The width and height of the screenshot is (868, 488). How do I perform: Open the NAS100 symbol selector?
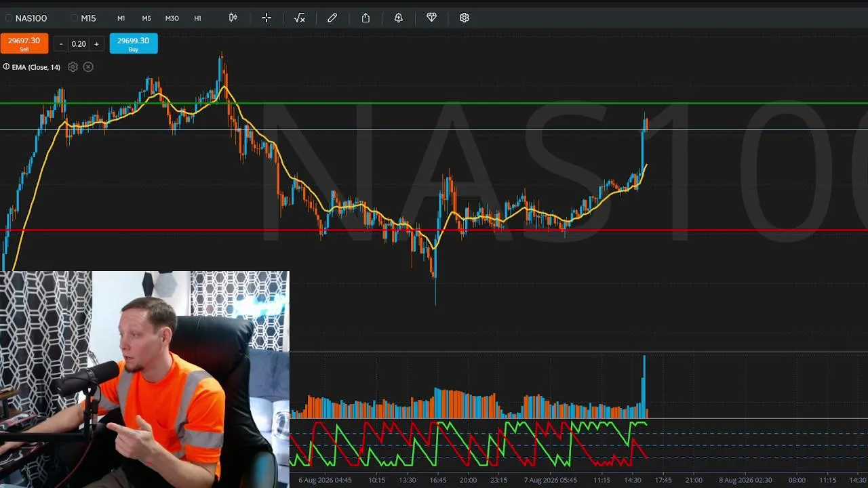[x=31, y=18]
